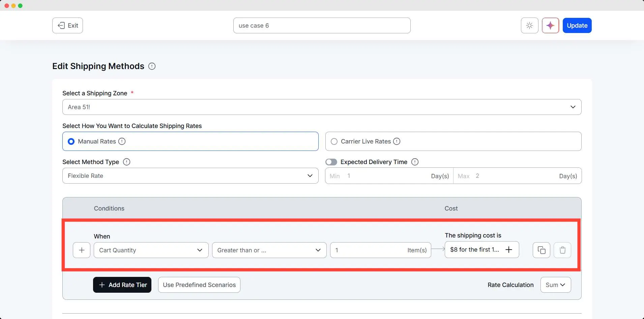This screenshot has width=644, height=319.
Task: Select the Manual Rates radio option
Action: coord(71,141)
